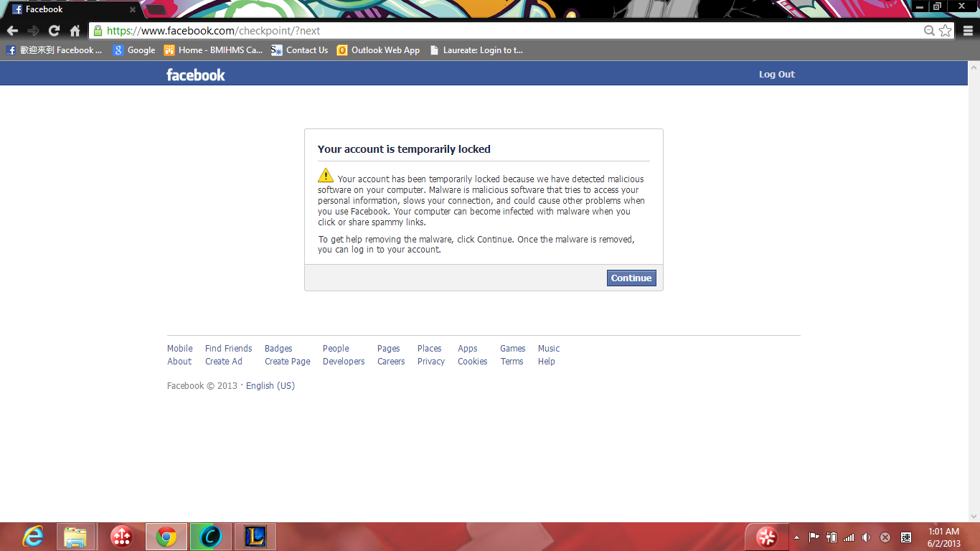Click the browser back arrow

point(12,31)
